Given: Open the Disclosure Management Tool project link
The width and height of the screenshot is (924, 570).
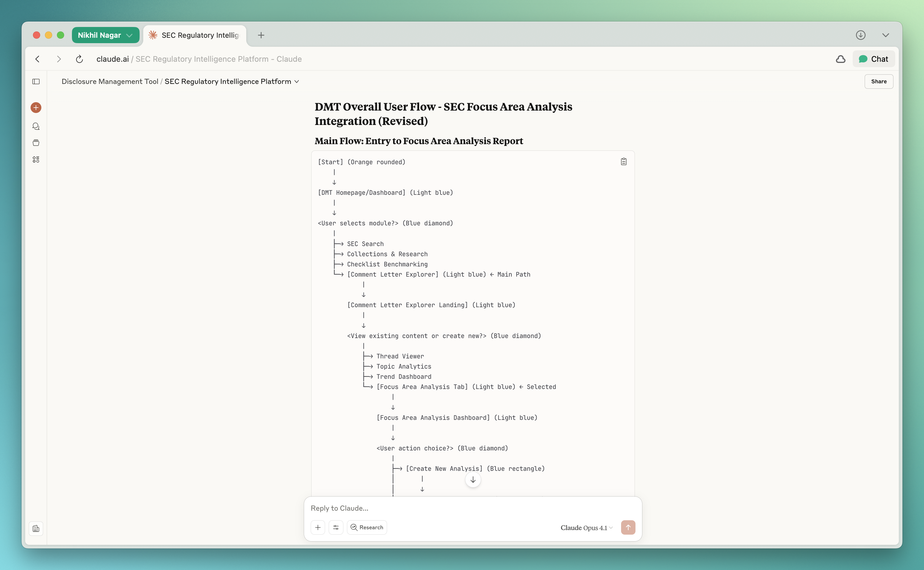Looking at the screenshot, I should pos(110,82).
